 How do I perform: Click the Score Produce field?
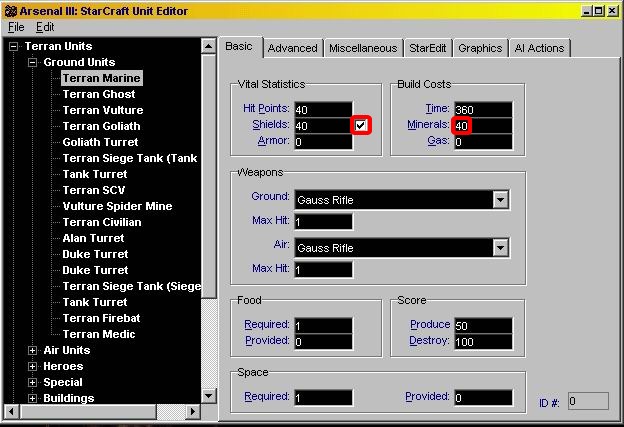tap(483, 326)
